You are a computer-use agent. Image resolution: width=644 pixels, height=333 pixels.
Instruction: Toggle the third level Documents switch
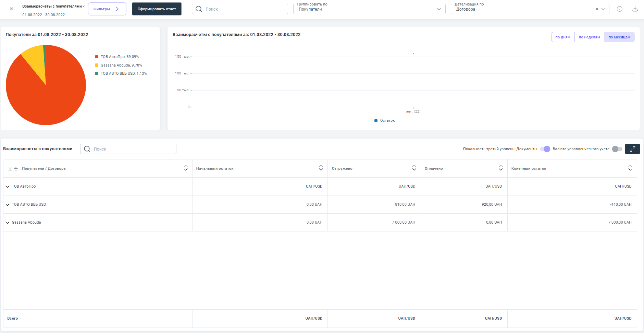[545, 149]
